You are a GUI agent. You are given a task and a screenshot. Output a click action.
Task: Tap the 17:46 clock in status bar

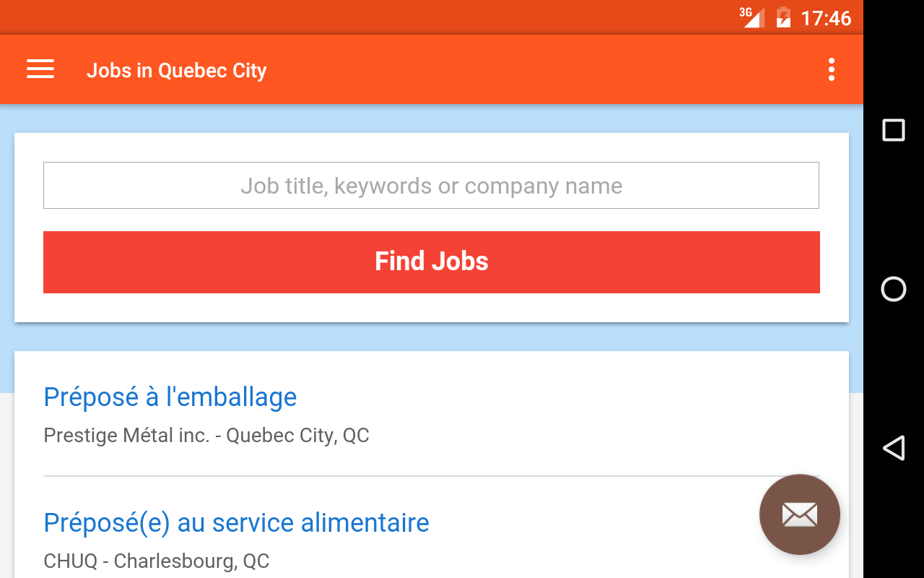826,17
